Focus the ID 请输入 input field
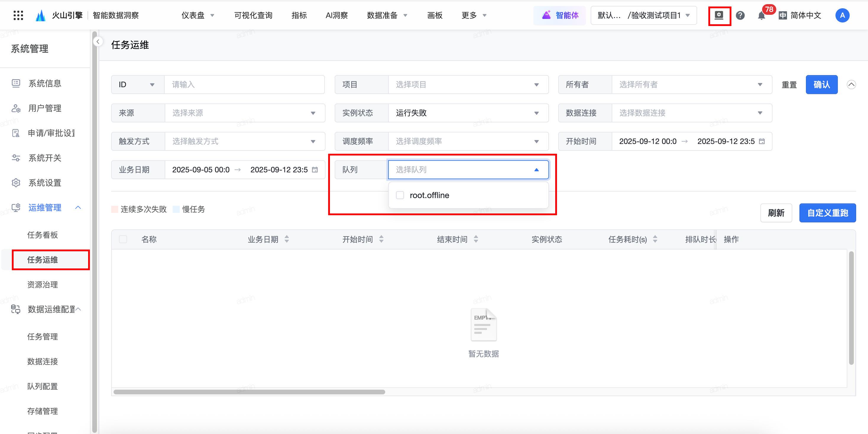868x434 pixels. tap(244, 85)
